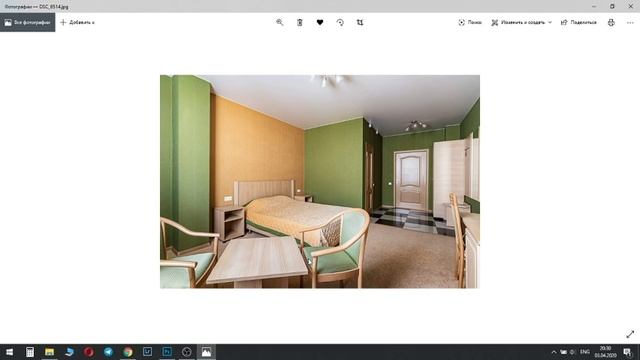
Task: Open the crop tool icon
Action: tap(360, 22)
